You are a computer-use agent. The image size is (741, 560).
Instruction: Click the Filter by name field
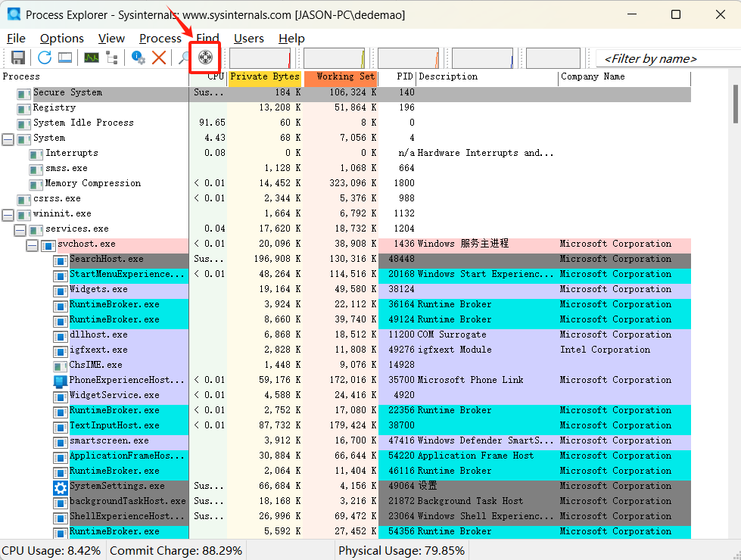(668, 58)
